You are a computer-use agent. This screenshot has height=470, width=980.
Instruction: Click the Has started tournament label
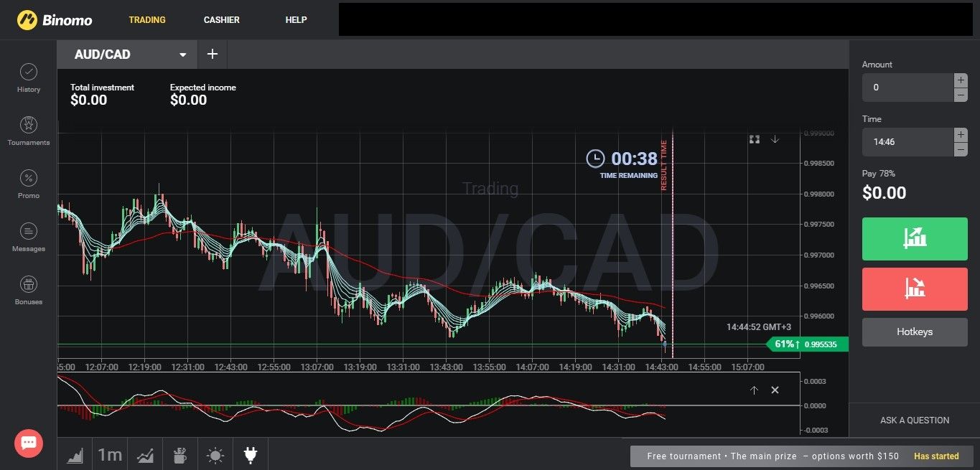[936, 456]
